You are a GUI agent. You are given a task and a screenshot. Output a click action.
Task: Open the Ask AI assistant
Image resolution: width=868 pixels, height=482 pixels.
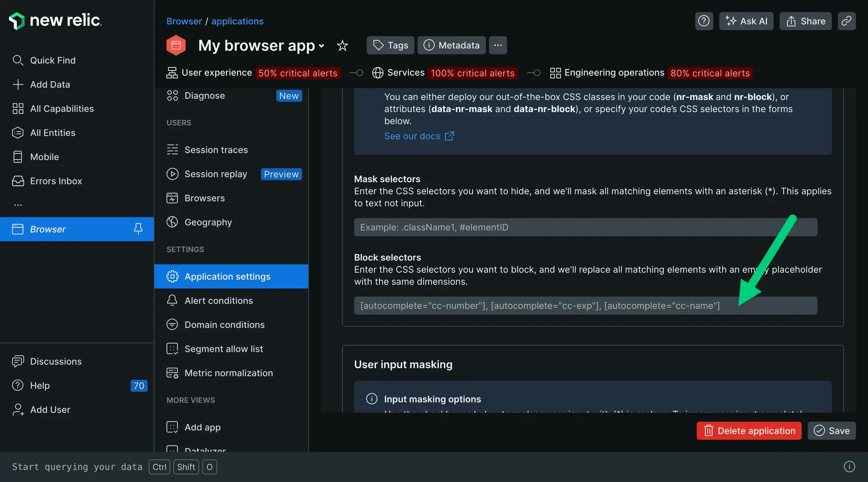[x=746, y=21]
